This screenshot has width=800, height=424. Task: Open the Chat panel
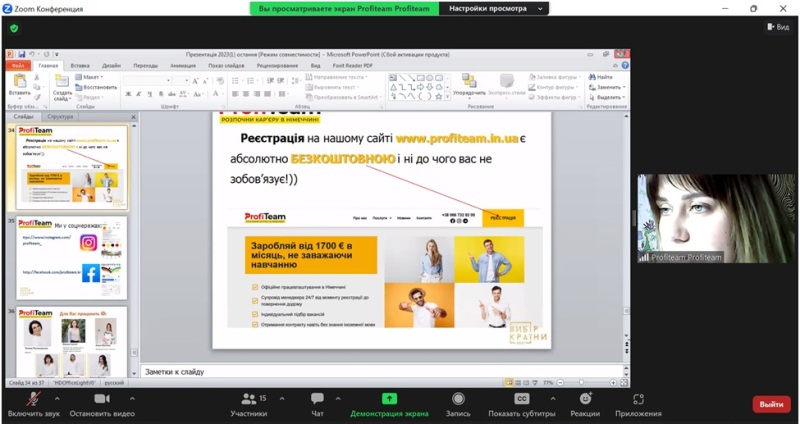(317, 399)
